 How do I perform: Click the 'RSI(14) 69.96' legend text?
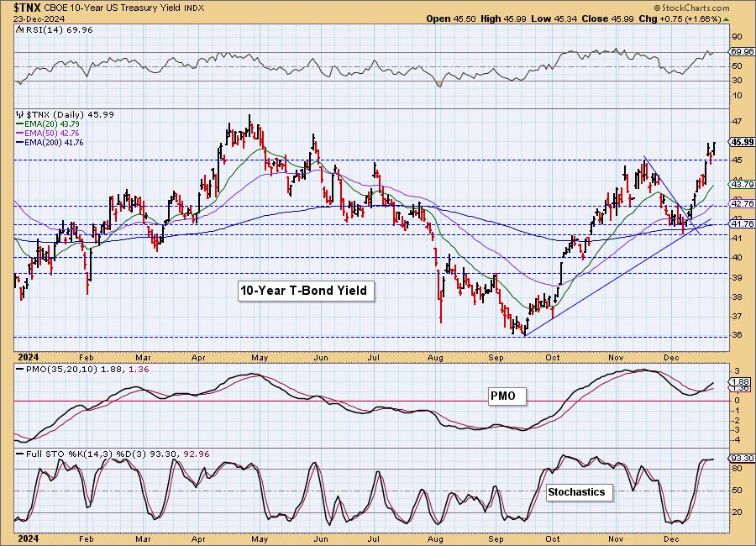[x=58, y=30]
